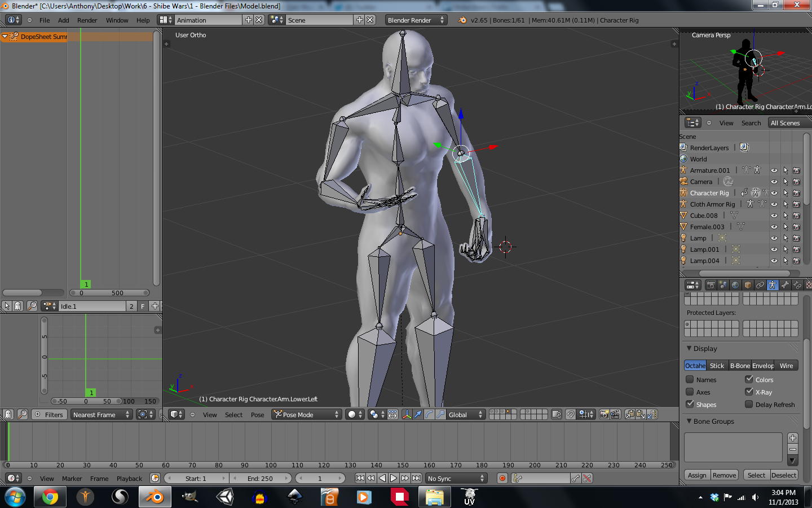Launch Google Chrome from the taskbar
Screen dimensions: 812x508
pyautogui.click(x=50, y=497)
